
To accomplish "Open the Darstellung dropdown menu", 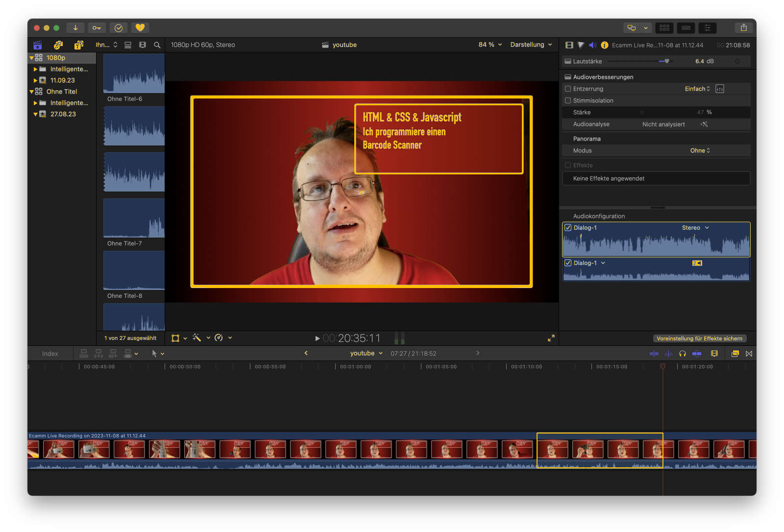I will [531, 45].
